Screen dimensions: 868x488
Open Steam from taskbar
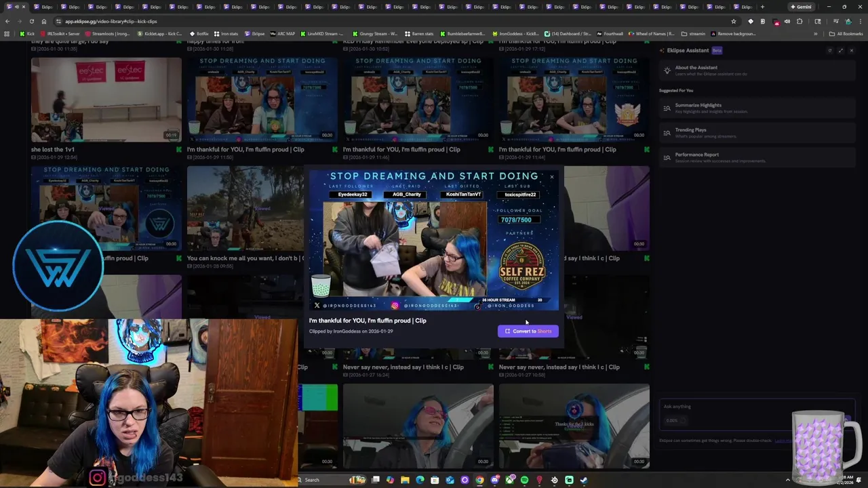pyautogui.click(x=584, y=480)
